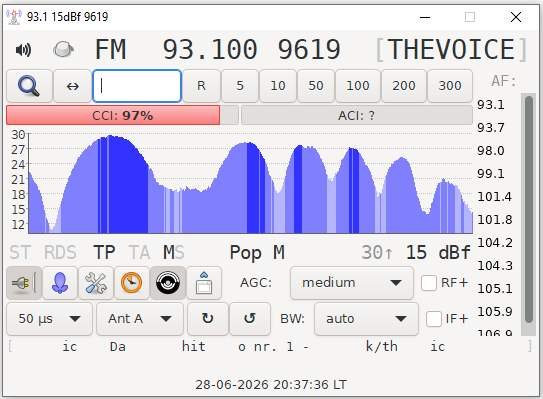This screenshot has height=399, width=543.
Task: Start spectral scan with magnifier icon
Action: (x=29, y=86)
